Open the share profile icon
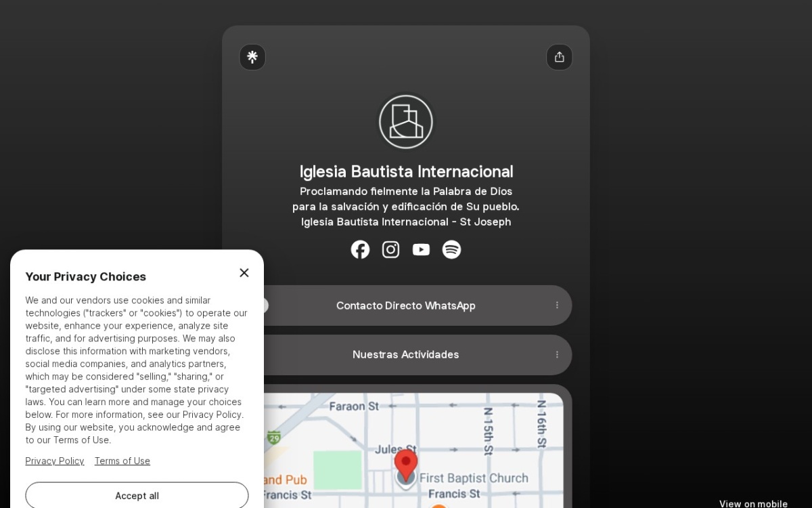The width and height of the screenshot is (812, 508). [x=559, y=57]
